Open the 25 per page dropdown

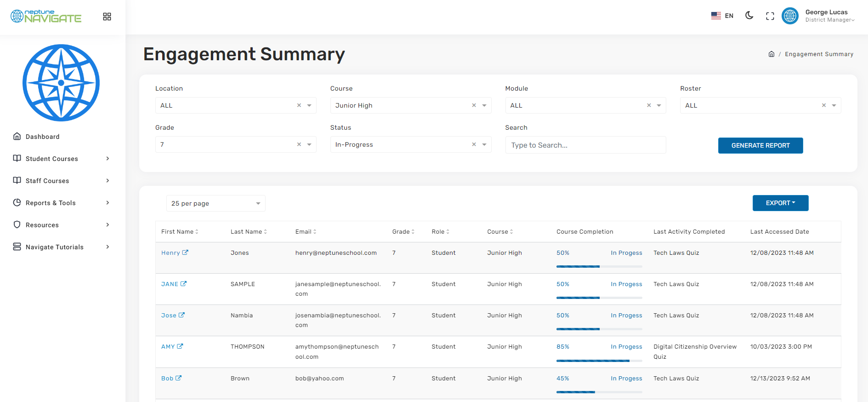[x=216, y=203]
